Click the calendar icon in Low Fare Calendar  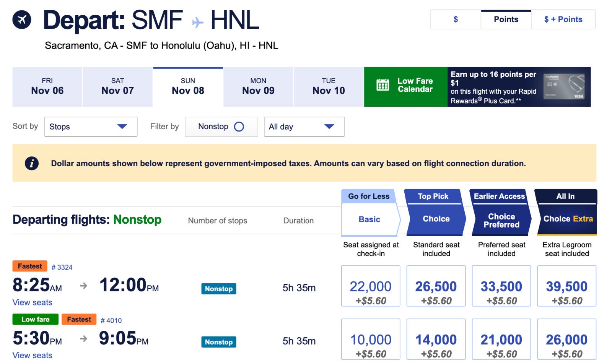(382, 85)
